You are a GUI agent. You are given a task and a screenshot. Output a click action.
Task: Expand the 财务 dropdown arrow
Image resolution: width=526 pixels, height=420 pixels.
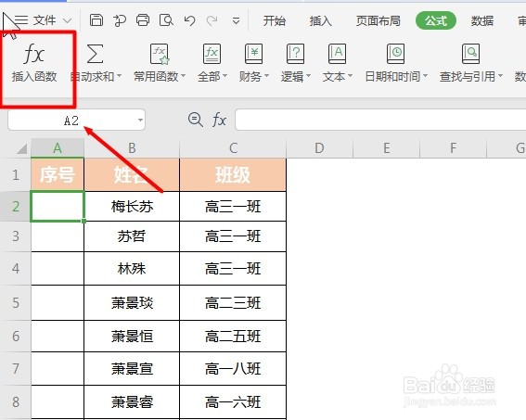(266, 76)
